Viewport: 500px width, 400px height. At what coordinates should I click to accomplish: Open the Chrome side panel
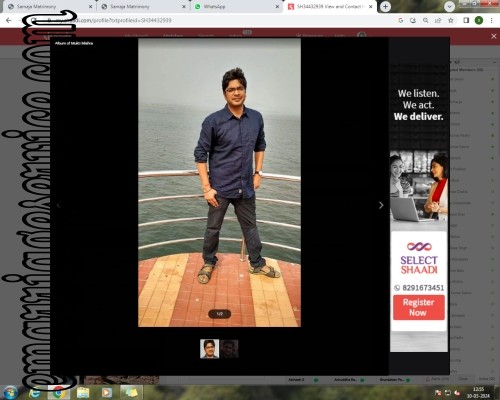[466, 20]
